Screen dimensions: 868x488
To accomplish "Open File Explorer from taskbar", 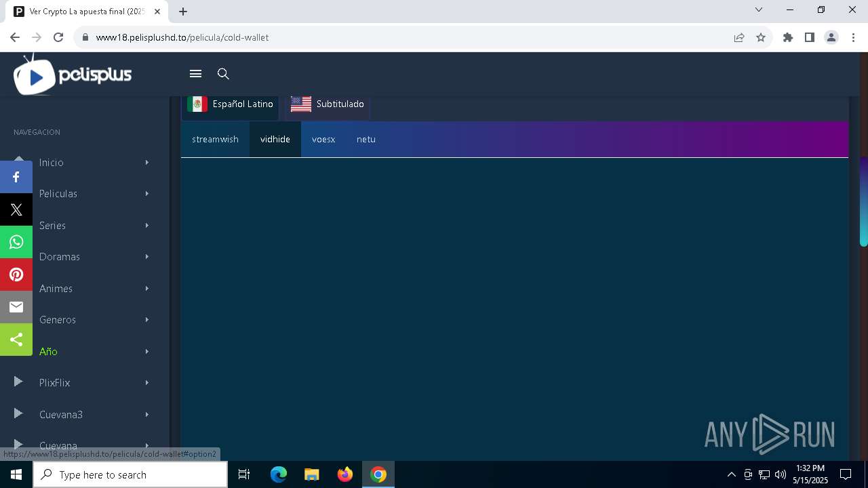I will click(x=312, y=474).
